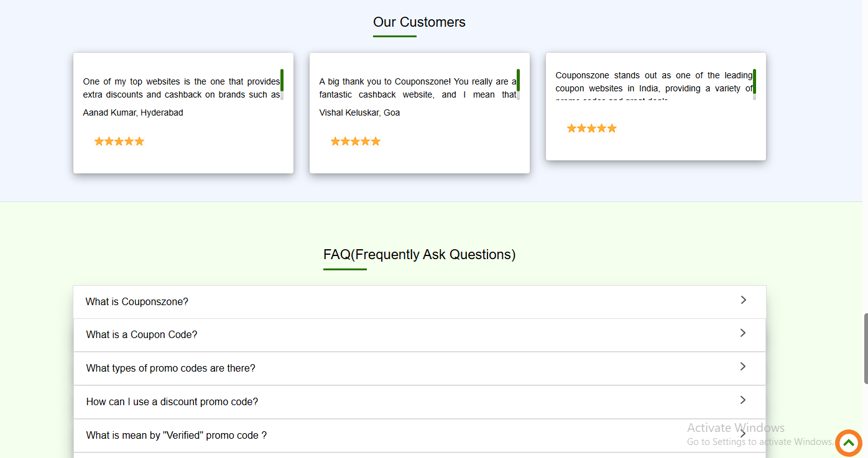
Task: Expand the "Verified" promo code question arrow
Action: (x=743, y=434)
